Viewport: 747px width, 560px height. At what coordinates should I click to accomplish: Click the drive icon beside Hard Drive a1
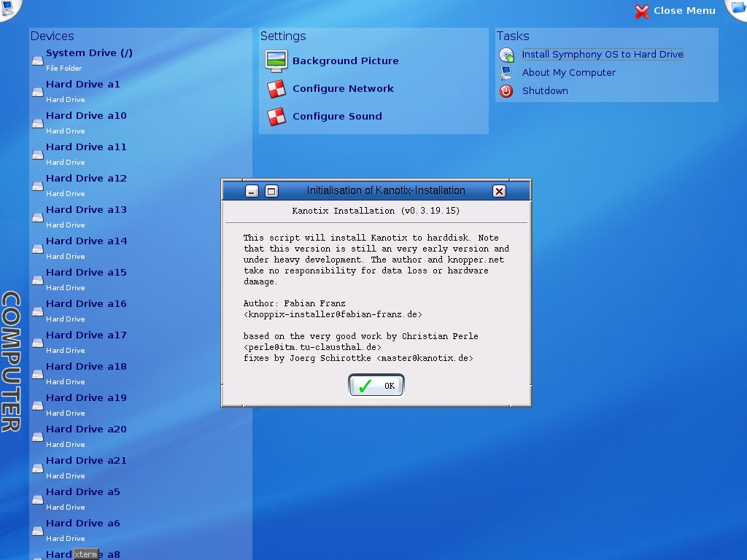pos(38,92)
